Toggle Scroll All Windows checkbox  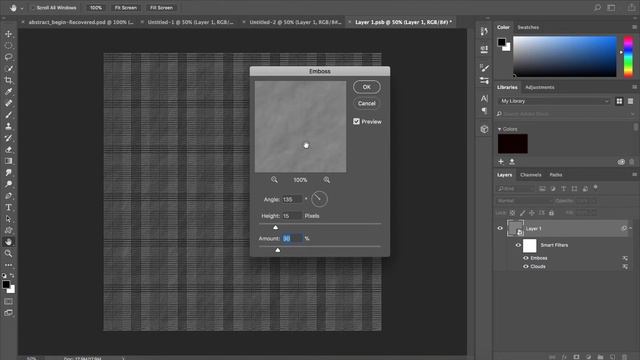coord(33,8)
